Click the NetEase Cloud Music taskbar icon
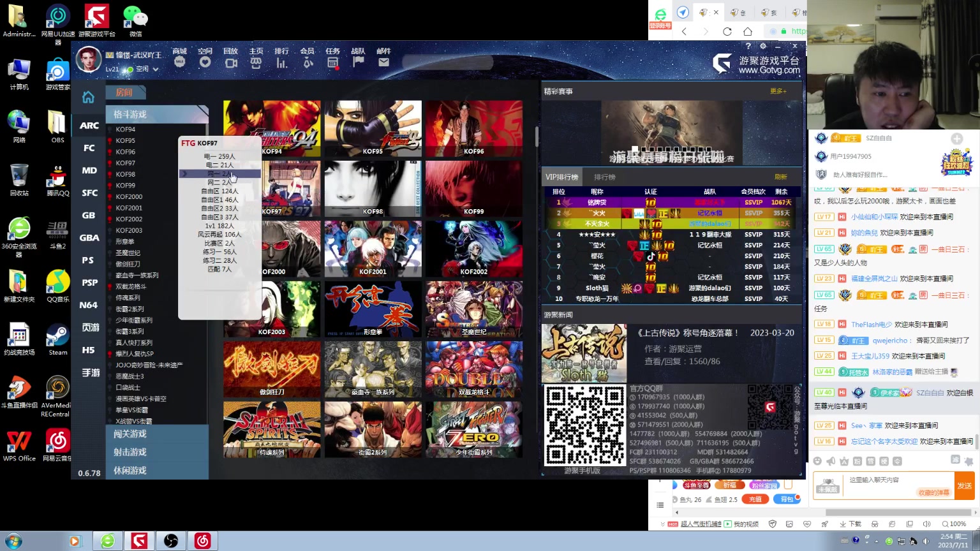The height and width of the screenshot is (551, 980). 202,541
